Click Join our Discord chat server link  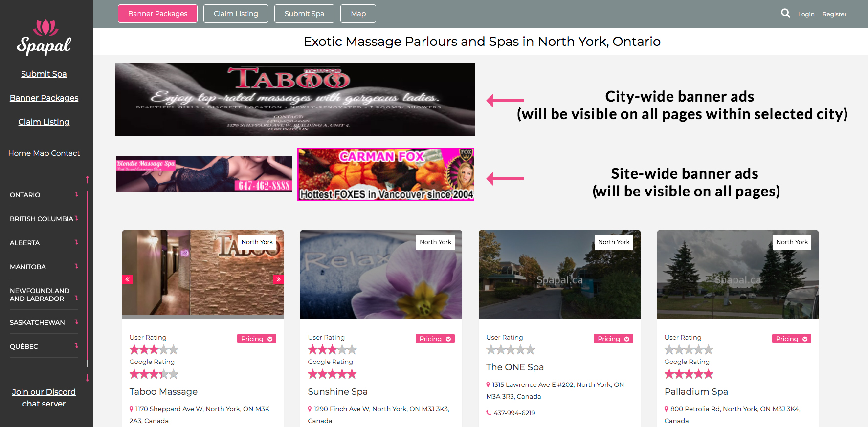point(44,398)
